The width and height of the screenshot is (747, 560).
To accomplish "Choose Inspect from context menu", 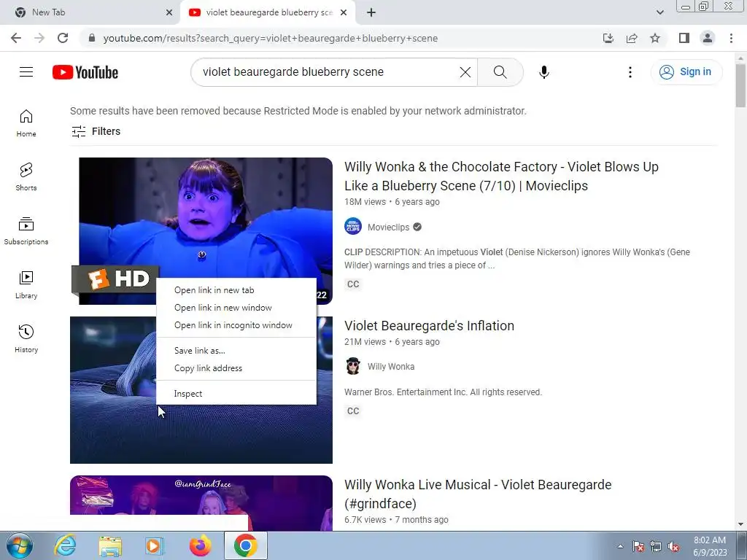I will 236,394.
